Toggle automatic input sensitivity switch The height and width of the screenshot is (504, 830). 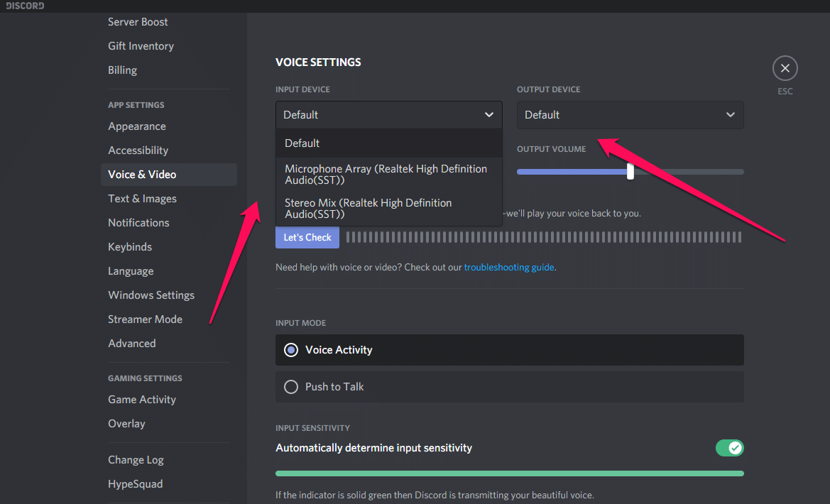point(729,448)
